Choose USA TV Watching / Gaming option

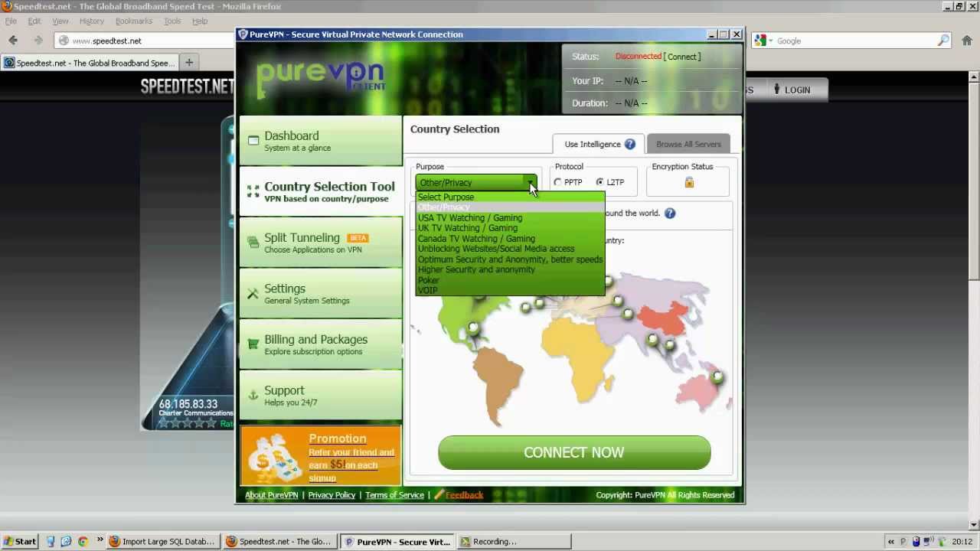(470, 218)
